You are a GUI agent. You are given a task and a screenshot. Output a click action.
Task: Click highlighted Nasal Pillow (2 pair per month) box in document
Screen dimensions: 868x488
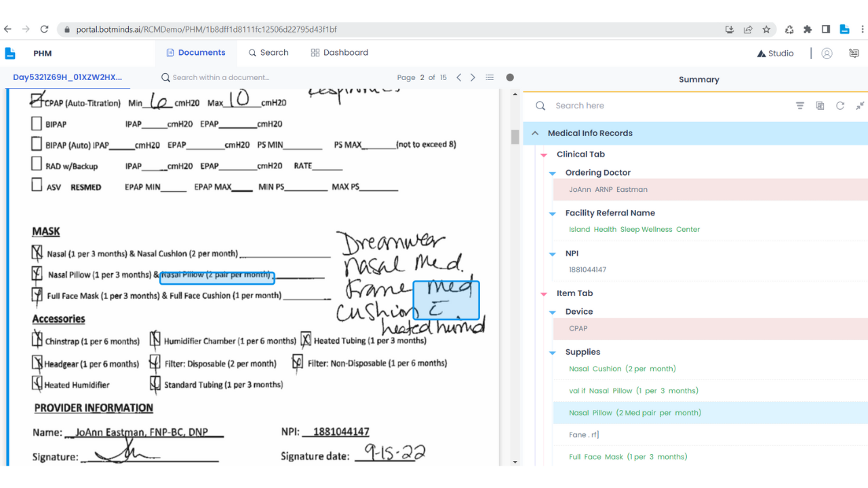coord(217,277)
